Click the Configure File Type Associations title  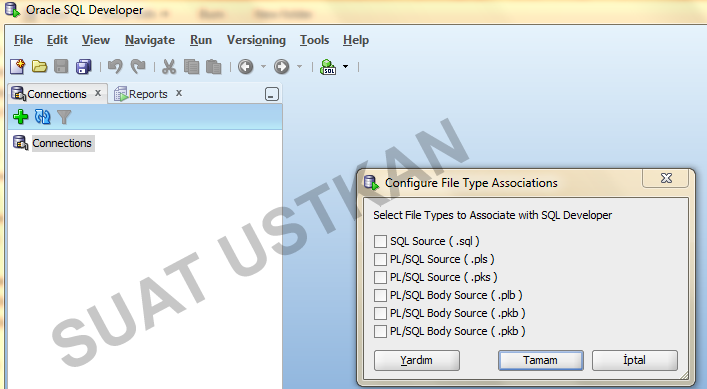[471, 183]
